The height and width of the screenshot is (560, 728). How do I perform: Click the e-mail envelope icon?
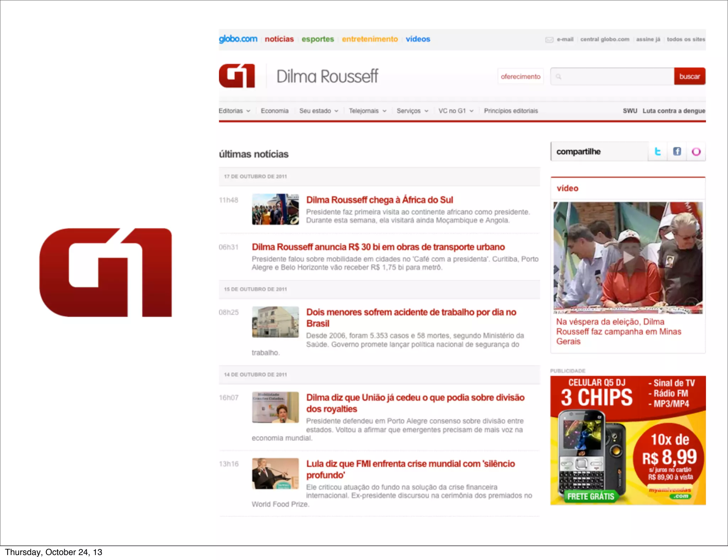[549, 39]
